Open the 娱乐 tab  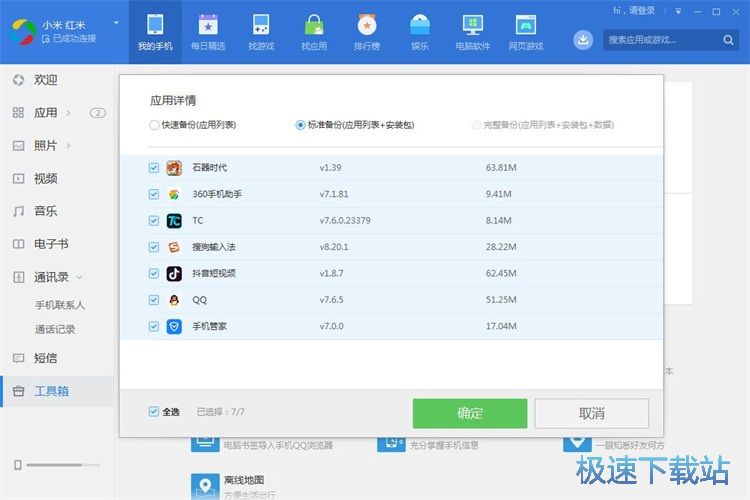[x=419, y=32]
